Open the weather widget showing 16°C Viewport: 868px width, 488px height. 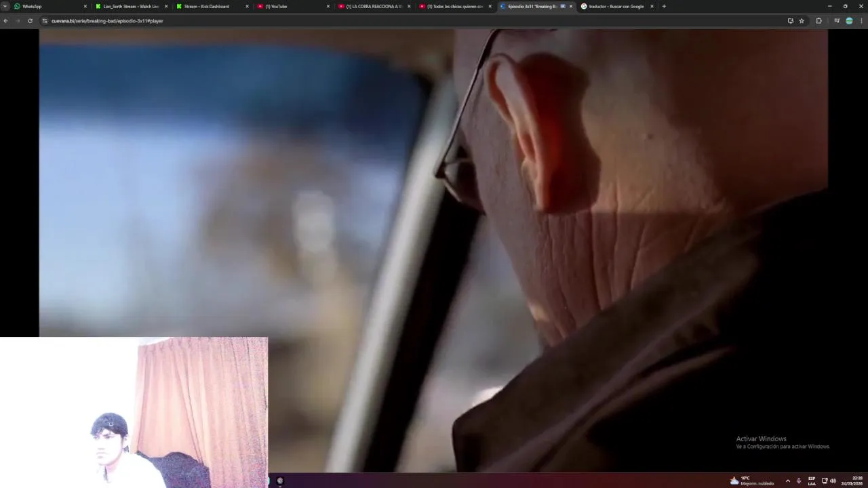[x=752, y=481]
